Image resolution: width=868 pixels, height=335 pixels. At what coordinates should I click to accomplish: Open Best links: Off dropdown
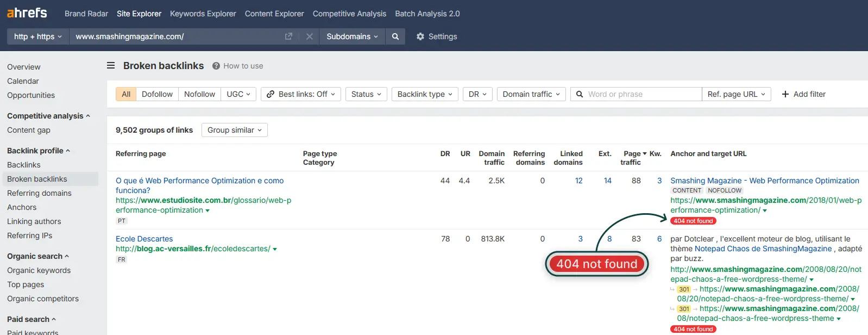301,94
